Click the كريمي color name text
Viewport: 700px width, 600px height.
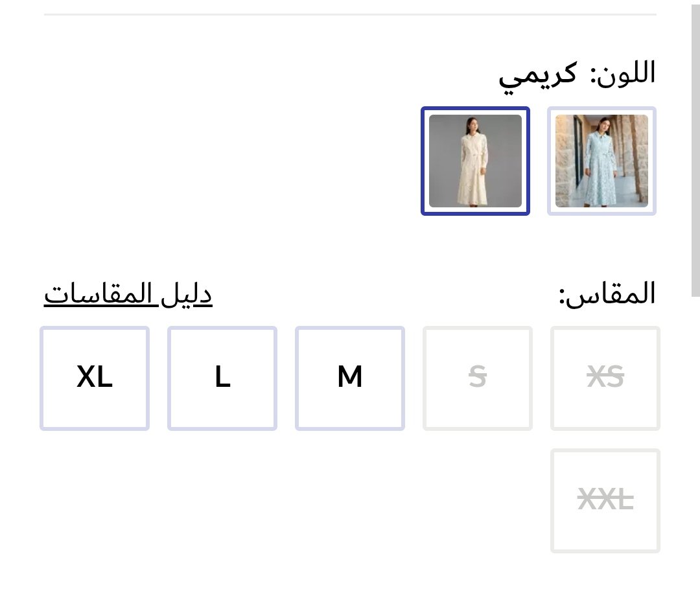(x=537, y=75)
